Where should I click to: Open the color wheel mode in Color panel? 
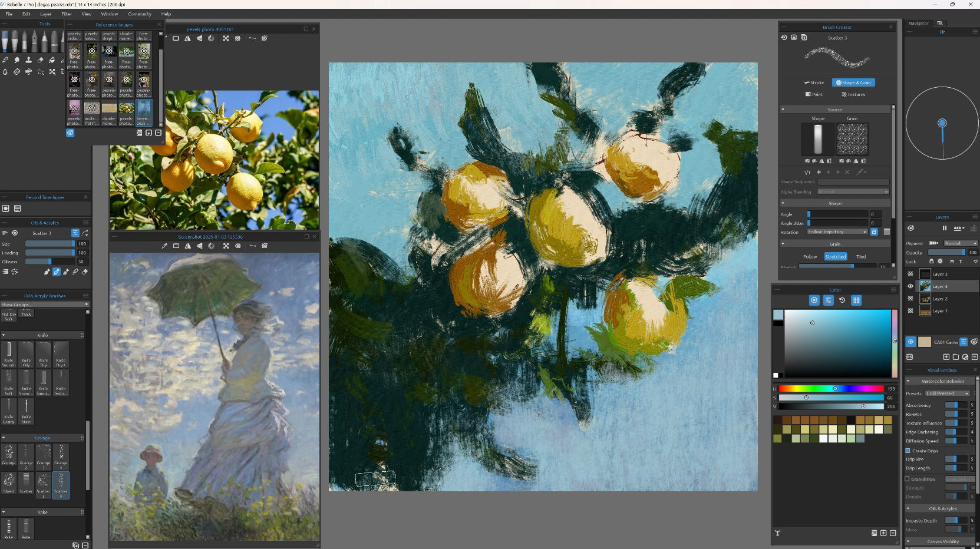[814, 300]
